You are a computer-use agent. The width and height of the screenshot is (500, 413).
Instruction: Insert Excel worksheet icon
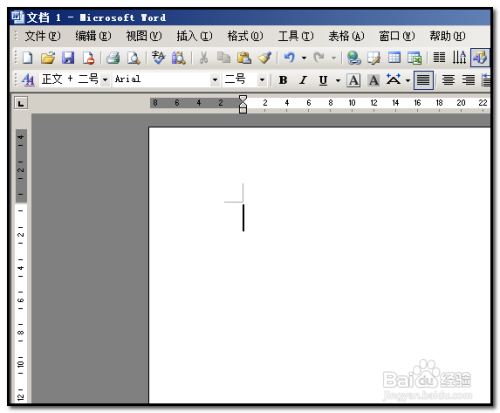point(414,58)
